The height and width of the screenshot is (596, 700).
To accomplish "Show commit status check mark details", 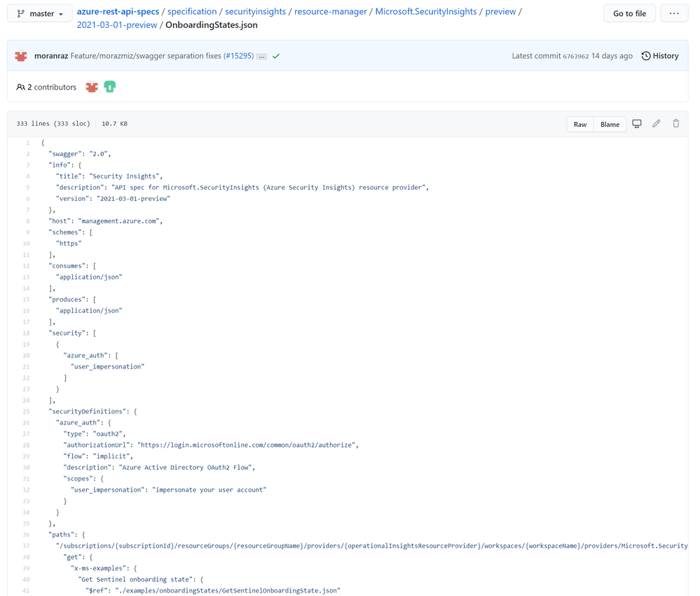I will [x=276, y=56].
